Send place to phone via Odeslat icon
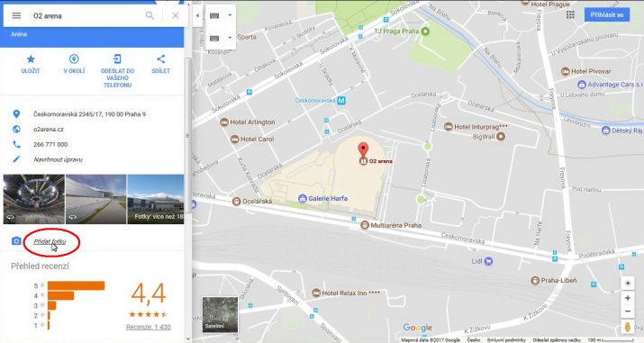 (117, 71)
